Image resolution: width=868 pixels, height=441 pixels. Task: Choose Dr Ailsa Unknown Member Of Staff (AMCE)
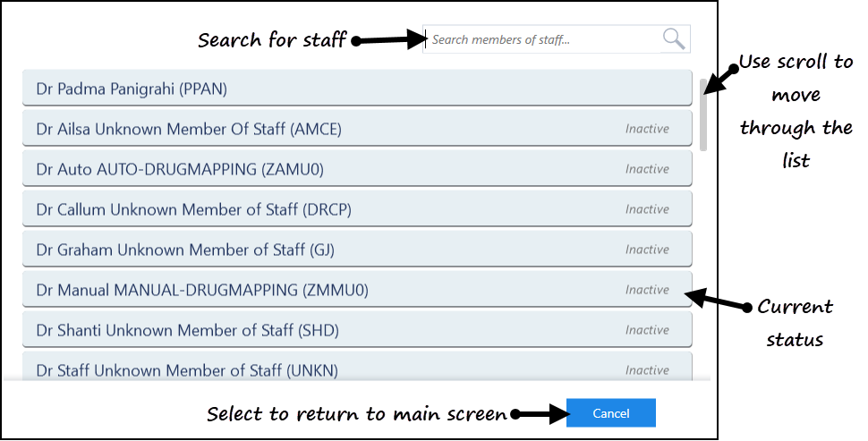357,129
